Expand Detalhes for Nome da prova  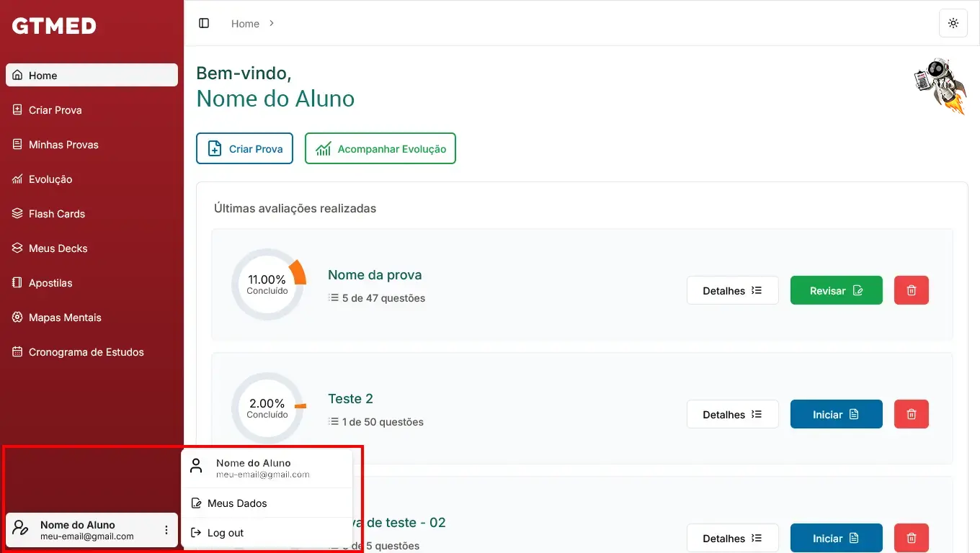coord(732,290)
